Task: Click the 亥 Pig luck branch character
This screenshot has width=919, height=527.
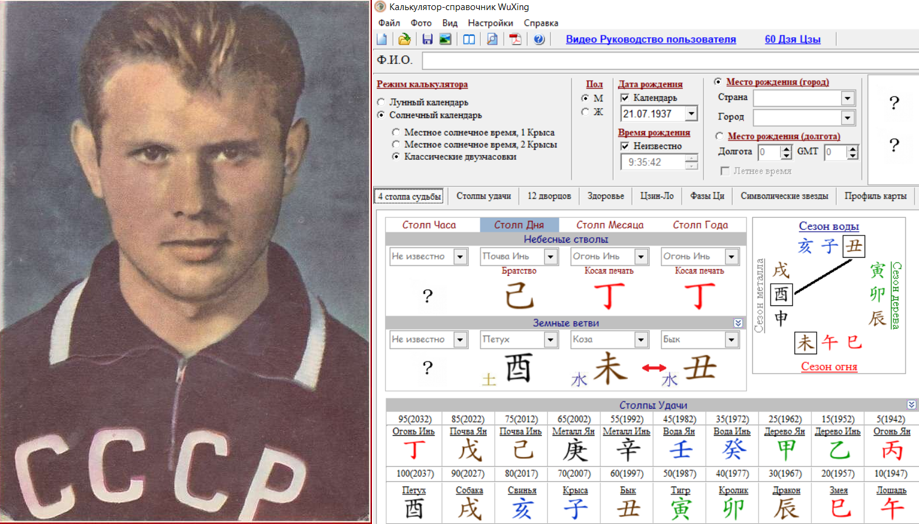Action: click(x=522, y=509)
